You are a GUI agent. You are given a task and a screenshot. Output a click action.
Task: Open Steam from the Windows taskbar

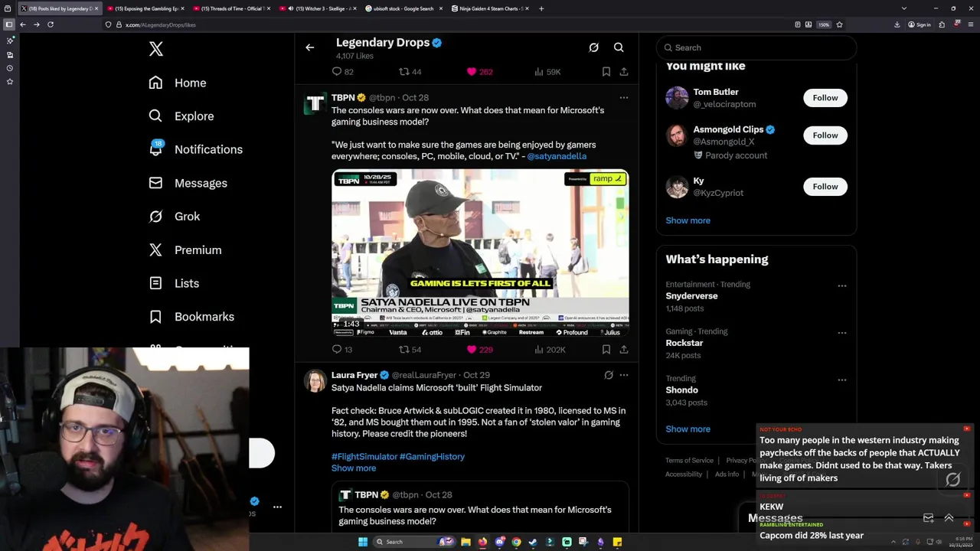[x=533, y=542]
